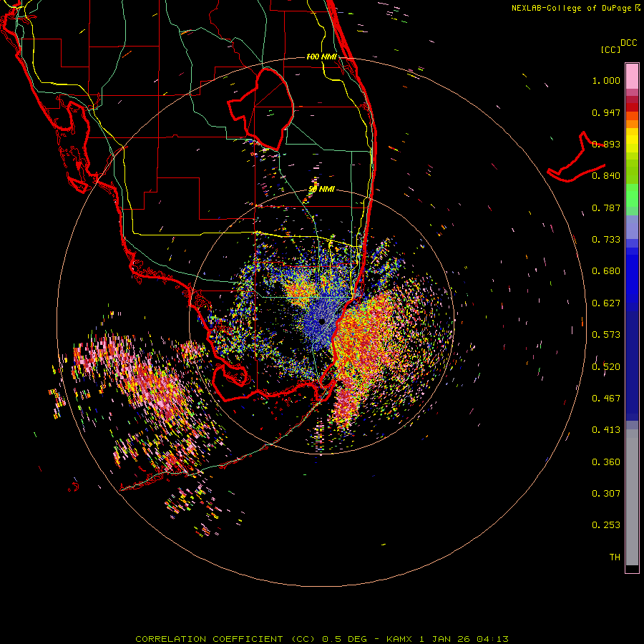The height and width of the screenshot is (644, 644).
Task: Select the 0.467 scale value
Action: click(606, 399)
